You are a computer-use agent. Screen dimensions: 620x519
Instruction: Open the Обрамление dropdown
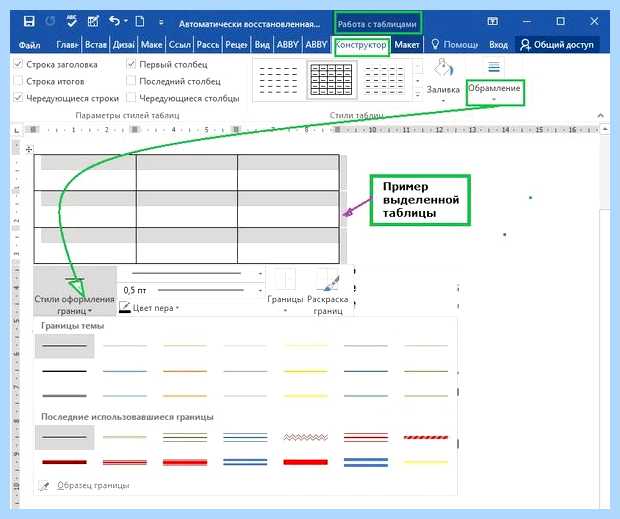tap(494, 92)
